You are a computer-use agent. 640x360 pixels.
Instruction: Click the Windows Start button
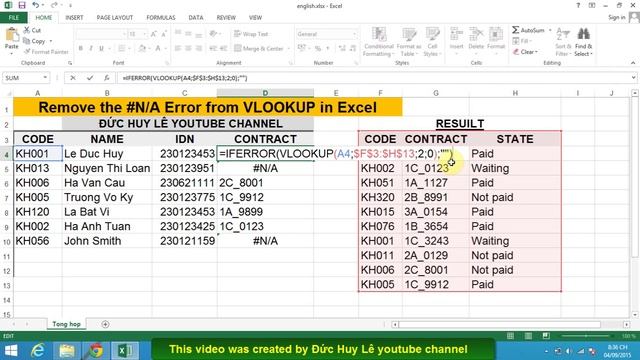pos(11,350)
